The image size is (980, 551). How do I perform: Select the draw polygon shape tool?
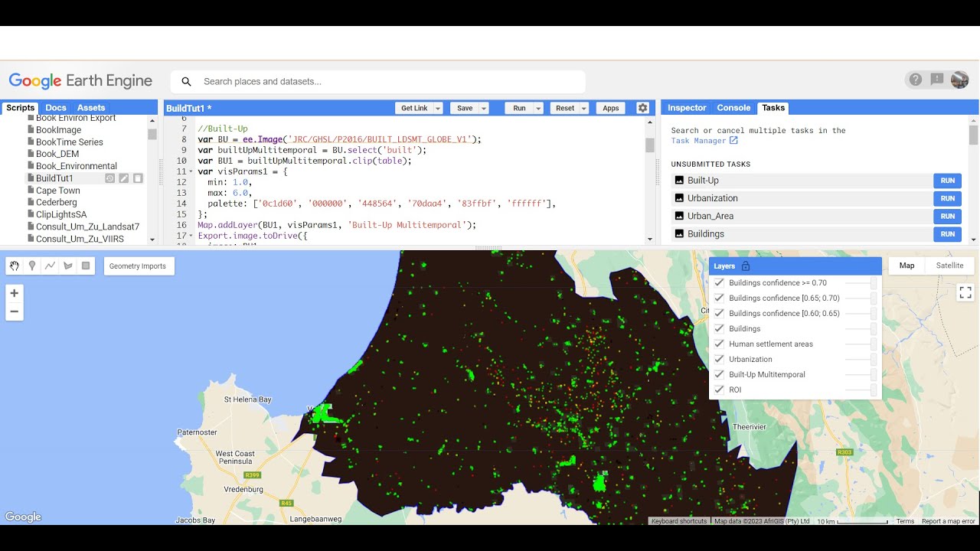[x=68, y=266]
